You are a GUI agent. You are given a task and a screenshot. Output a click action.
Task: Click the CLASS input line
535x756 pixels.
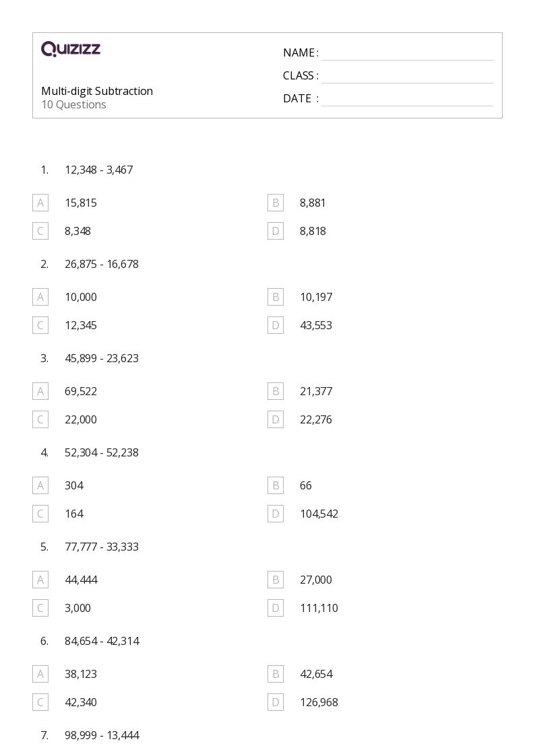tap(408, 77)
